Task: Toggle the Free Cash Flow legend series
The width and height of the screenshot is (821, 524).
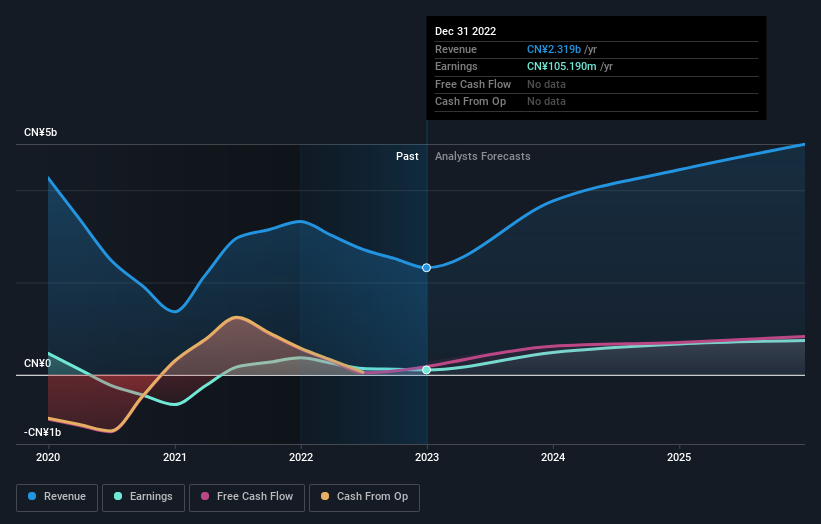Action: tap(247, 497)
